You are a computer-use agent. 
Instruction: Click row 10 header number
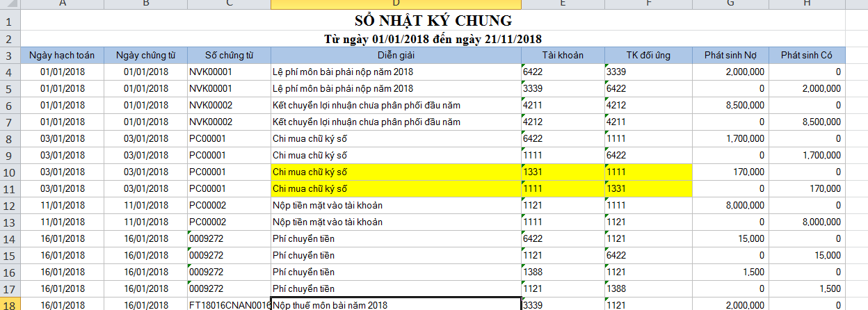(10, 172)
